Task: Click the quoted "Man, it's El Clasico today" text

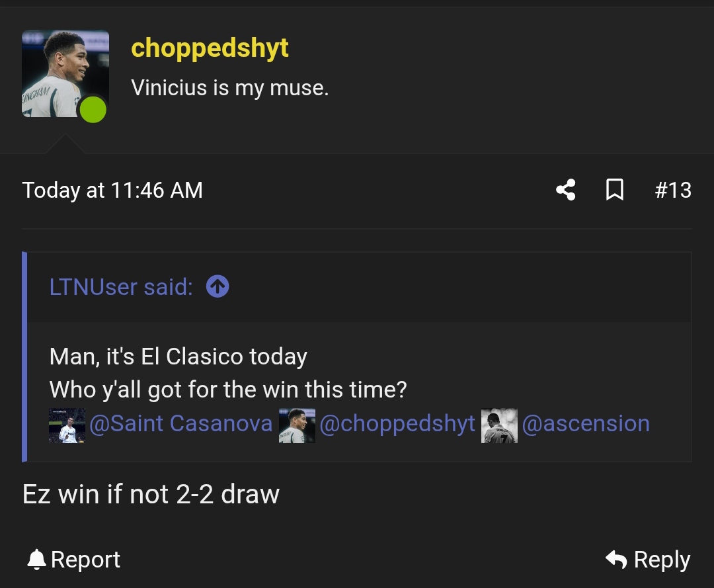Action: (x=178, y=357)
